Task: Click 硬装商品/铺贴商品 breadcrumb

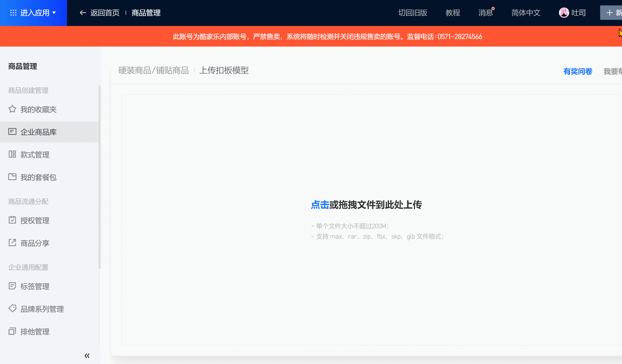Action: [154, 70]
